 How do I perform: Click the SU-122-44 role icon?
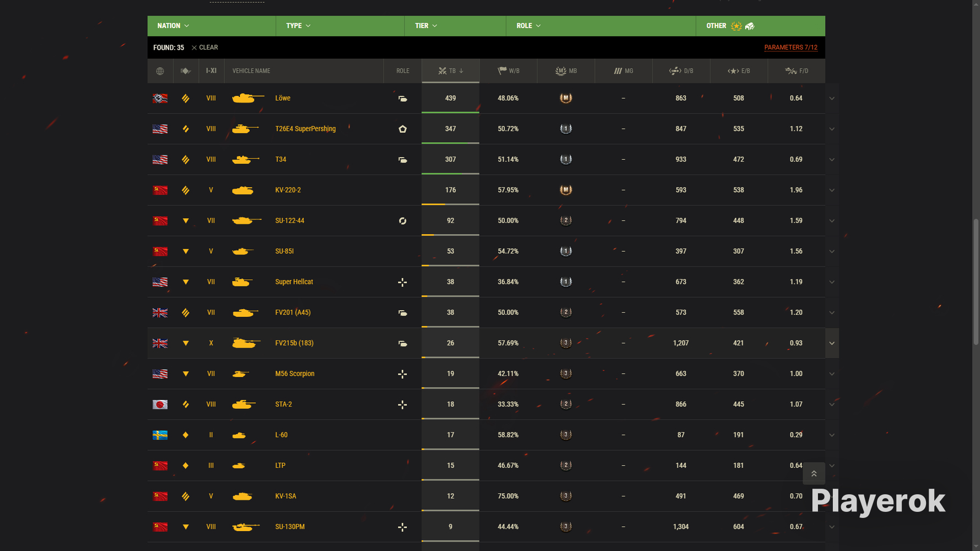point(403,221)
